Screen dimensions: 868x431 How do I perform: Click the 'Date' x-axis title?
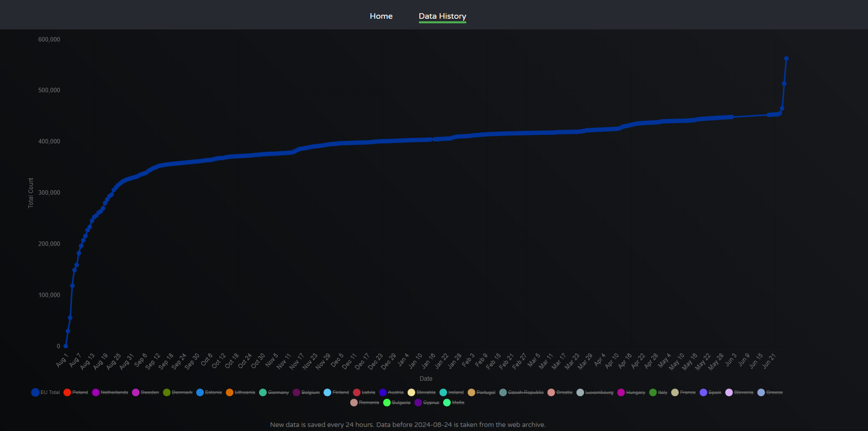click(x=426, y=379)
